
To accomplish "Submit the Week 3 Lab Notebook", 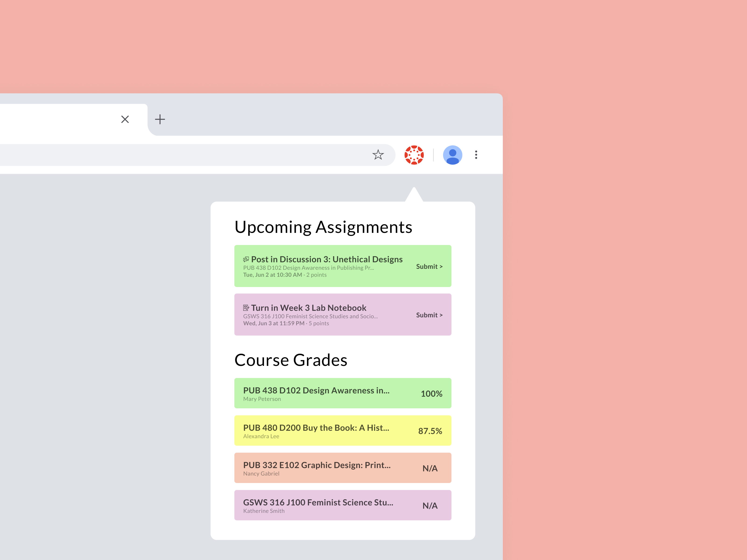I will click(x=429, y=315).
